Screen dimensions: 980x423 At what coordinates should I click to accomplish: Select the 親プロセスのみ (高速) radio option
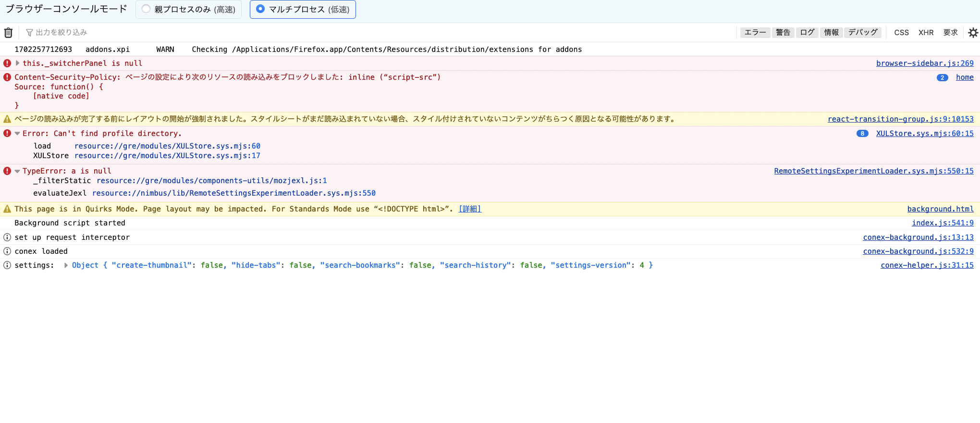[x=146, y=9]
